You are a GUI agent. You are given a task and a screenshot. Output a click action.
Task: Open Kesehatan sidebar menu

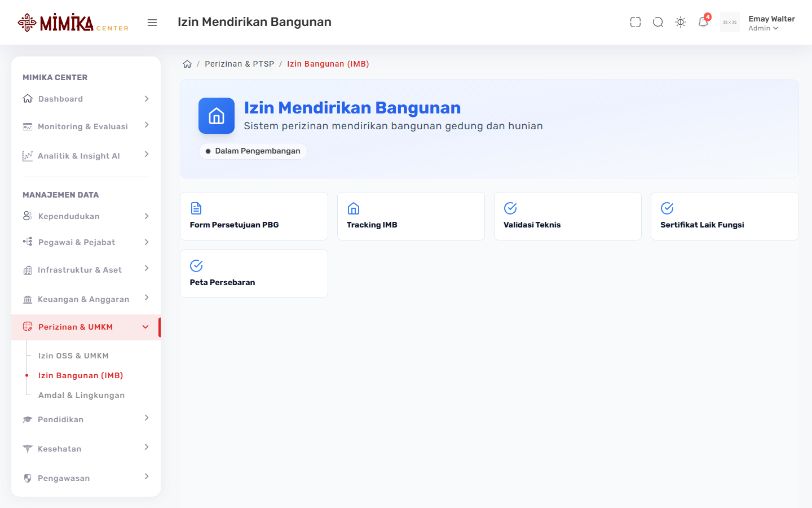(86, 449)
